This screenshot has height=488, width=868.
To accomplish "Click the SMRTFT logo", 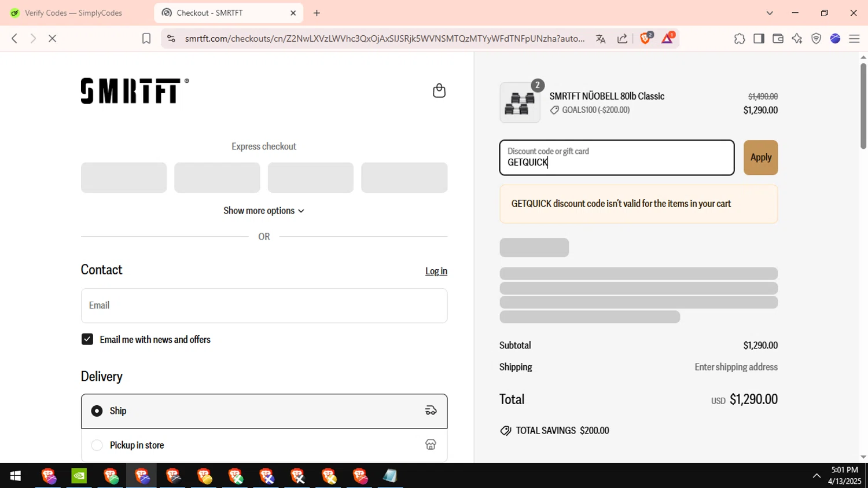I will click(x=135, y=91).
